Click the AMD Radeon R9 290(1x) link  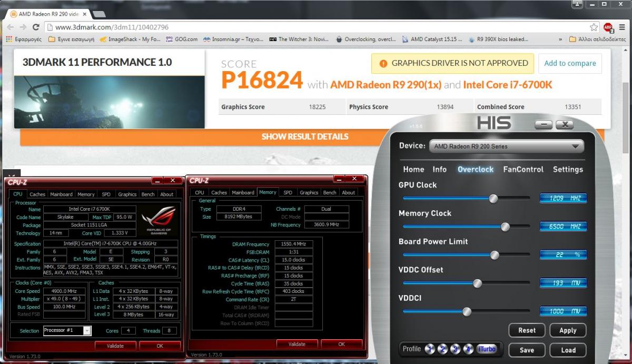[x=387, y=85]
